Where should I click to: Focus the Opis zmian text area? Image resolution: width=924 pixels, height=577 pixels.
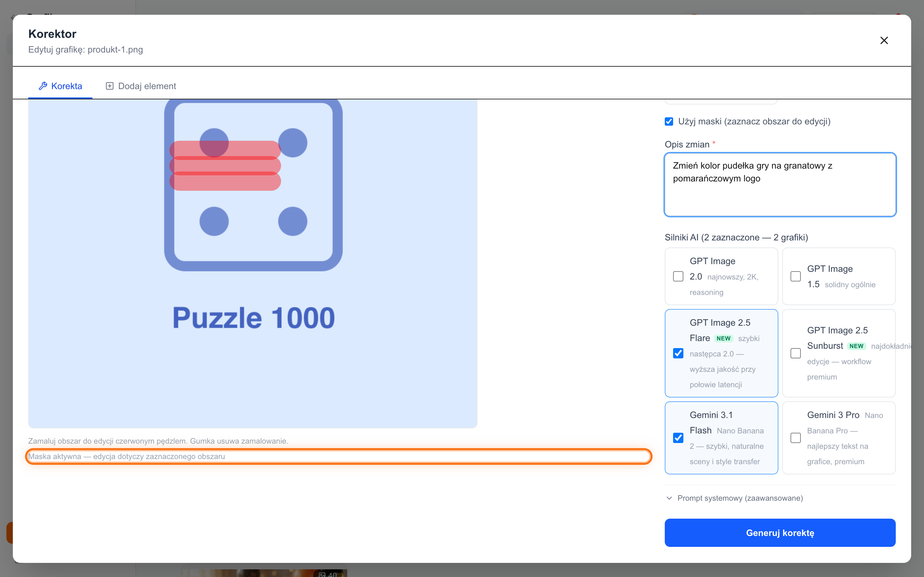coord(780,185)
